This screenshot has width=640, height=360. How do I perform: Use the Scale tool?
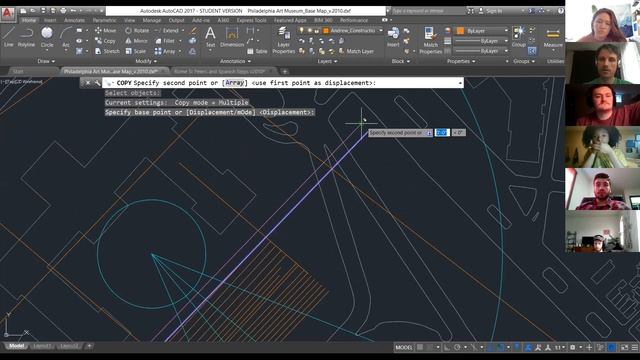click(x=136, y=51)
